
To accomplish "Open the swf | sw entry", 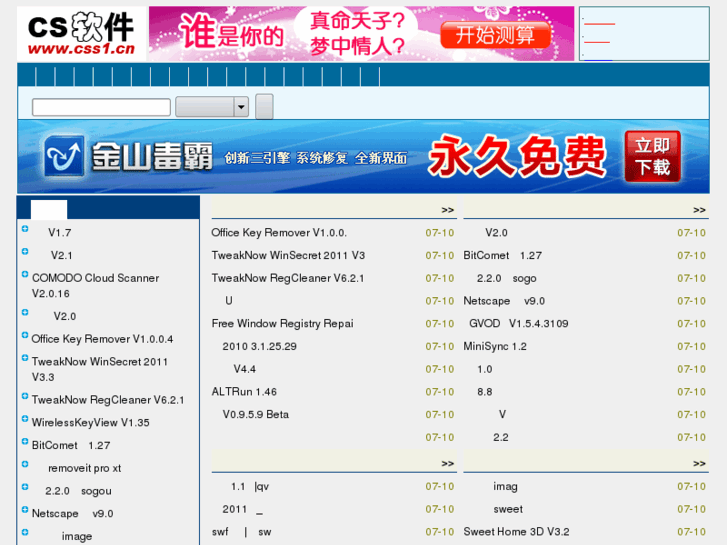I will [242, 532].
